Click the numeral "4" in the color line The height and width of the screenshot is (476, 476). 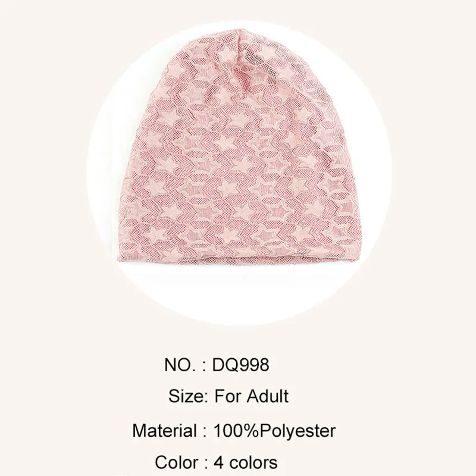point(218,463)
